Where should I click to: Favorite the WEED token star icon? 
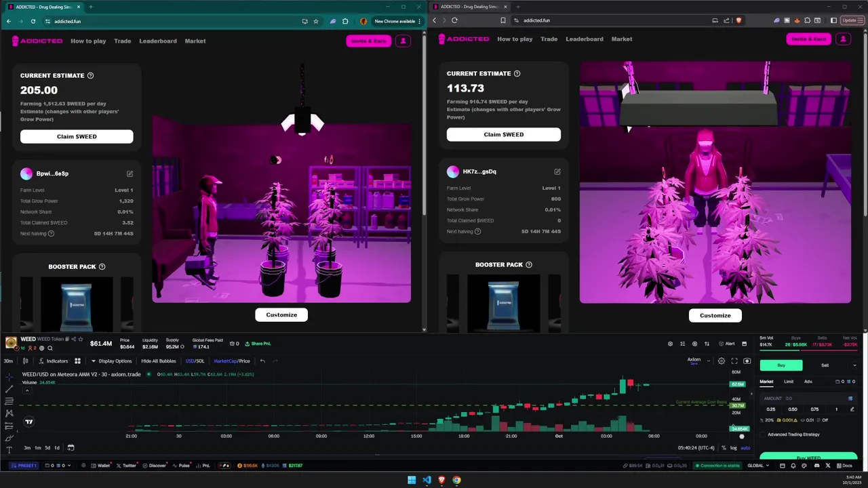81,339
